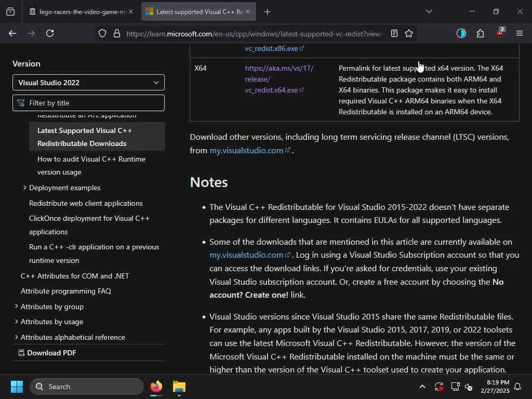
Task: Open a new browser tab
Action: (x=268, y=12)
